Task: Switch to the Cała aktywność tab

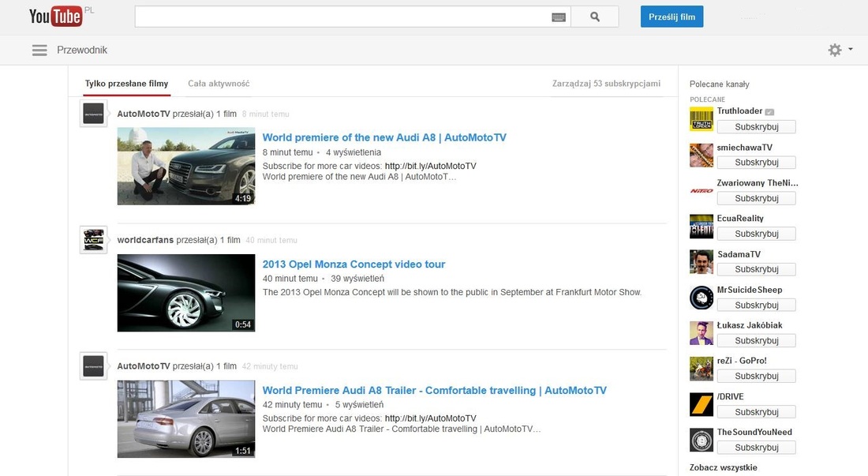Action: click(x=219, y=84)
